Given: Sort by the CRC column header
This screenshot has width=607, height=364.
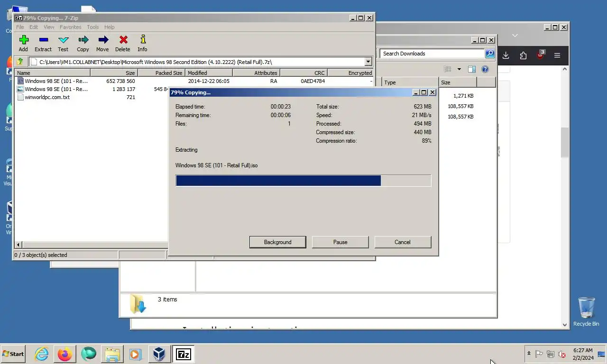Looking at the screenshot, I should coord(303,73).
